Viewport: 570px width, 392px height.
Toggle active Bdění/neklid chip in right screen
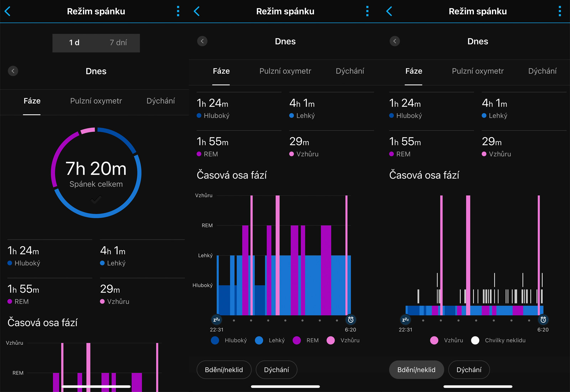click(x=416, y=370)
